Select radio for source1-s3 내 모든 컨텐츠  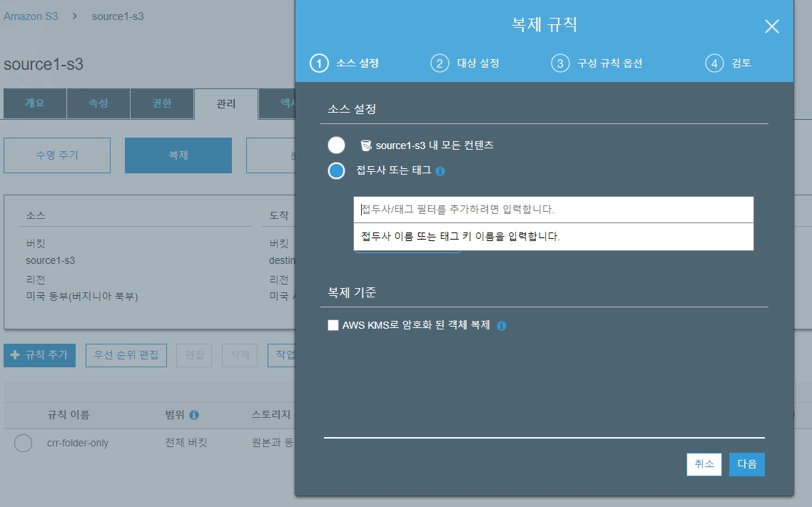(x=337, y=145)
